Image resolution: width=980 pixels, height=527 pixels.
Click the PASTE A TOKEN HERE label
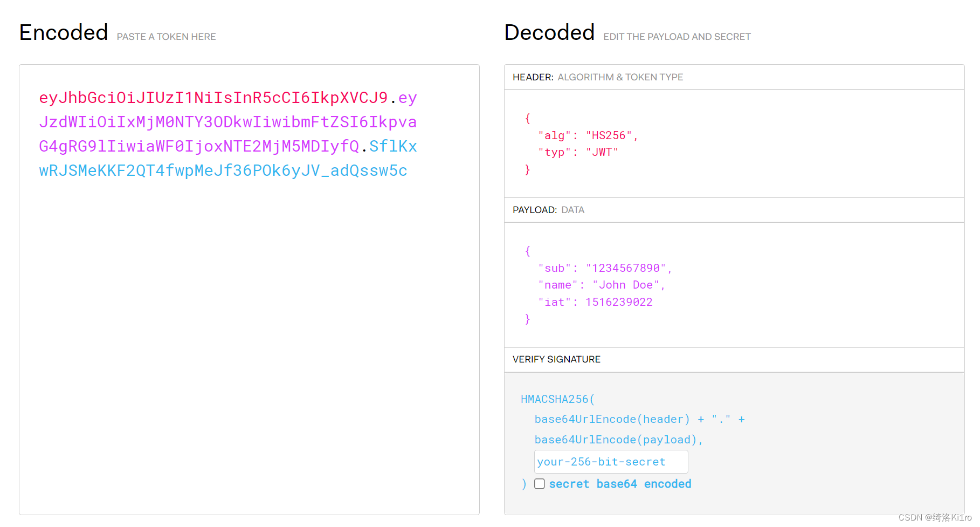pos(165,36)
